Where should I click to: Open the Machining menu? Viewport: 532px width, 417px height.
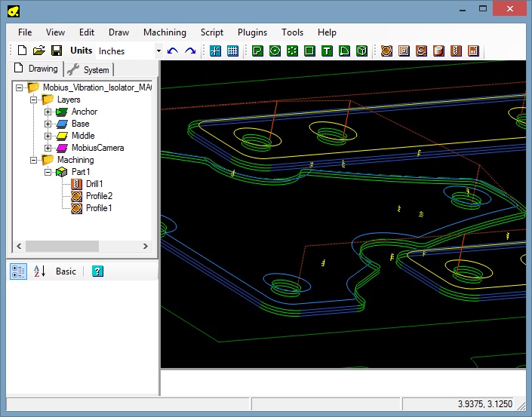pos(165,32)
